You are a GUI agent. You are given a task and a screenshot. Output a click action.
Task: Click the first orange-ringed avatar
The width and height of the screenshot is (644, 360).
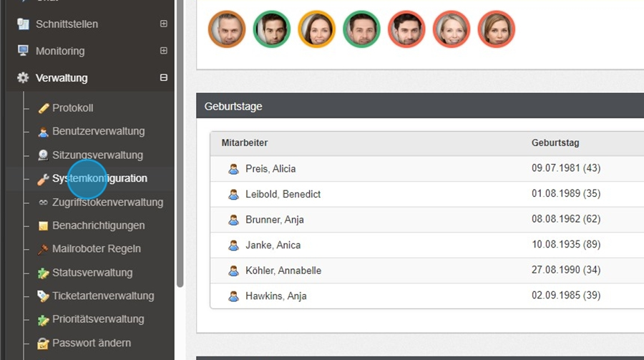click(227, 29)
